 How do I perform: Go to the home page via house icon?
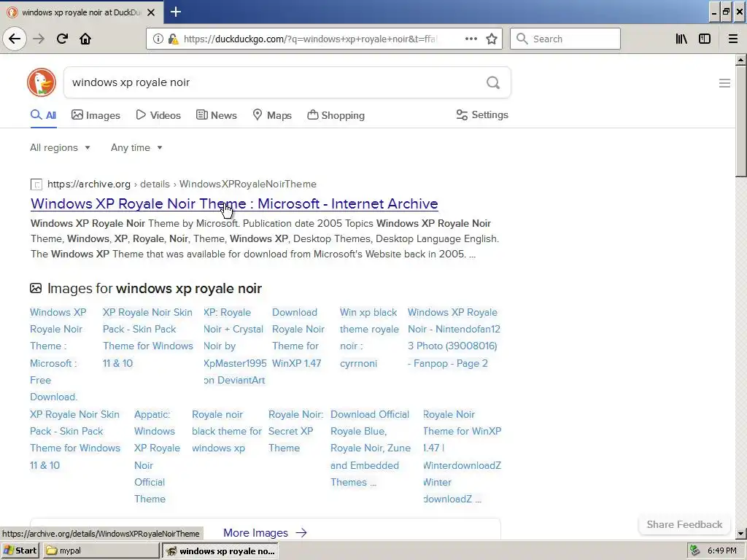pos(85,39)
